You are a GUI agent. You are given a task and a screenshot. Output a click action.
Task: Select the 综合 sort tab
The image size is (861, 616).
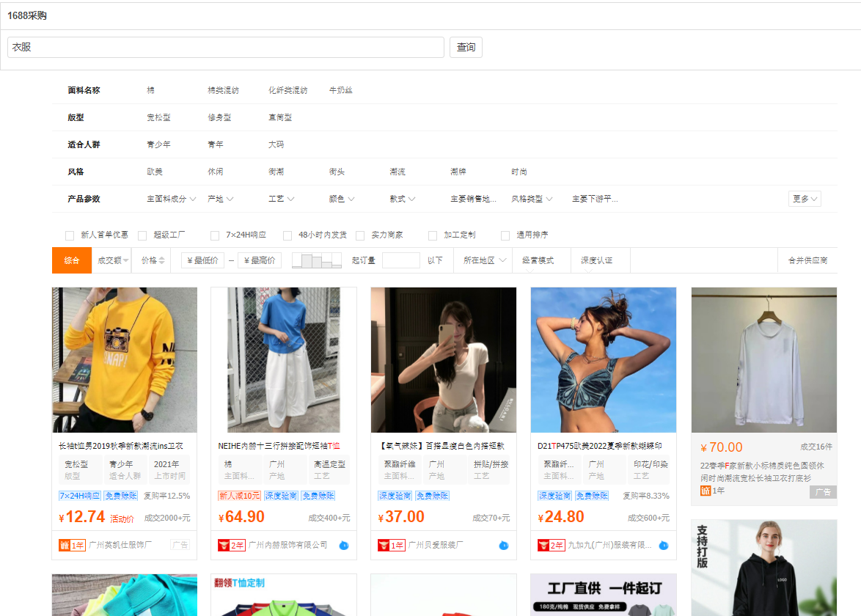pyautogui.click(x=72, y=260)
